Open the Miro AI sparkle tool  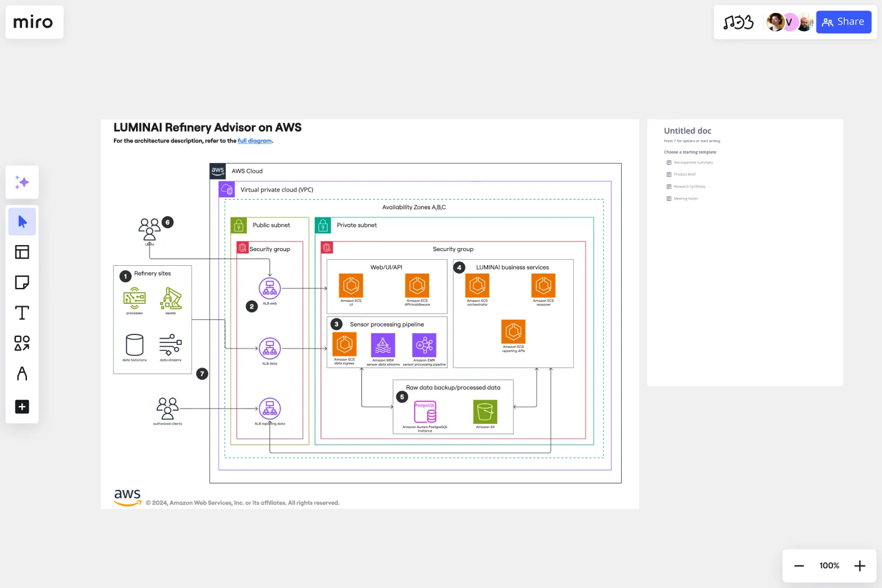click(x=22, y=182)
